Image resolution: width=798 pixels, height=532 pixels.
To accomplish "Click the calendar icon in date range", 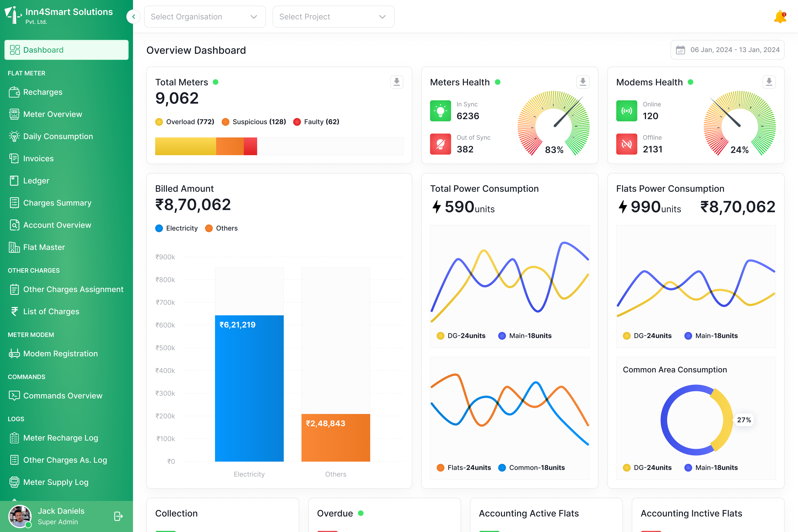I will pyautogui.click(x=680, y=50).
